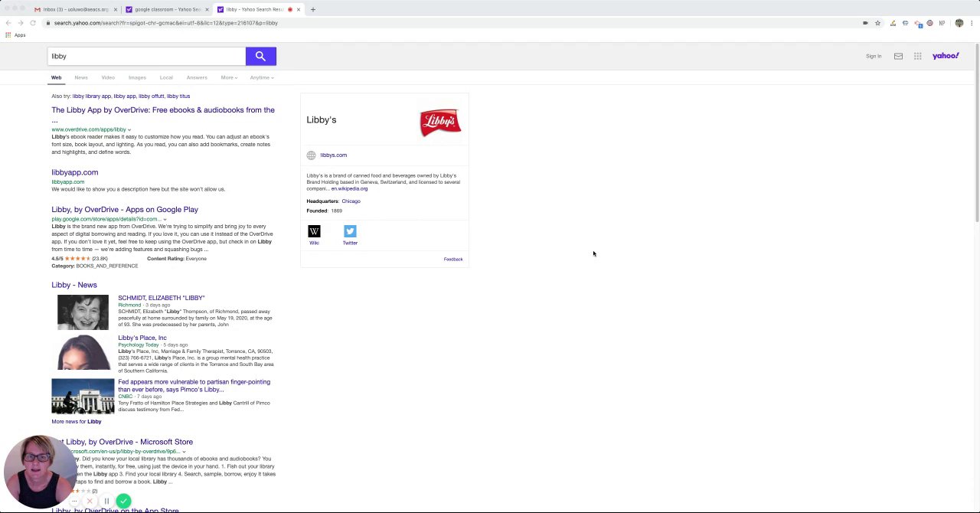Open Libby's Place, Inc news link

click(142, 338)
